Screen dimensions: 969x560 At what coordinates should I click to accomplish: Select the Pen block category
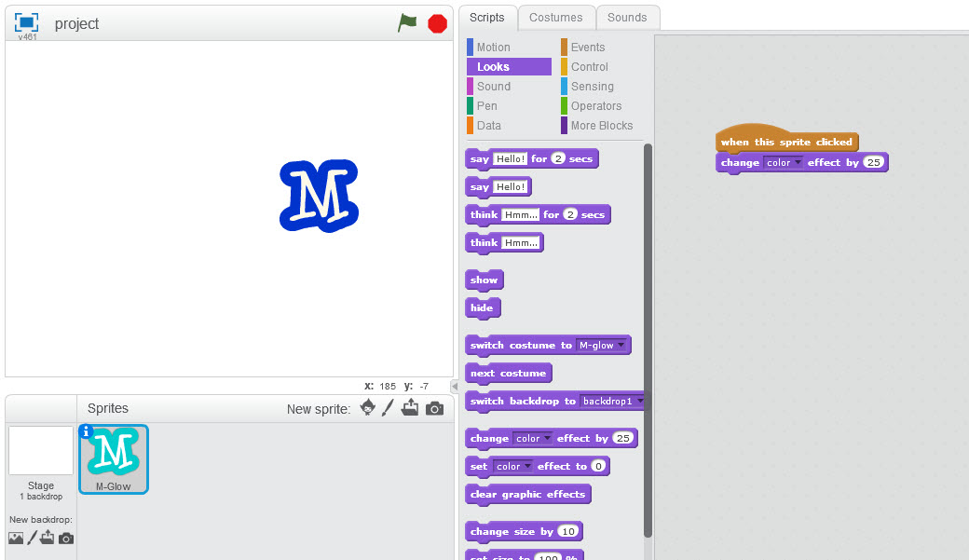coord(509,105)
